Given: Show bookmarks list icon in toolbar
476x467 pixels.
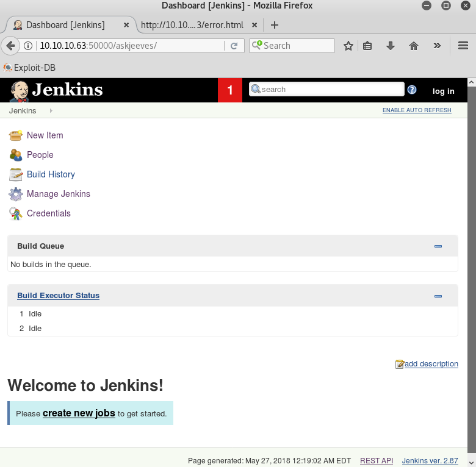Looking at the screenshot, I should [367, 46].
